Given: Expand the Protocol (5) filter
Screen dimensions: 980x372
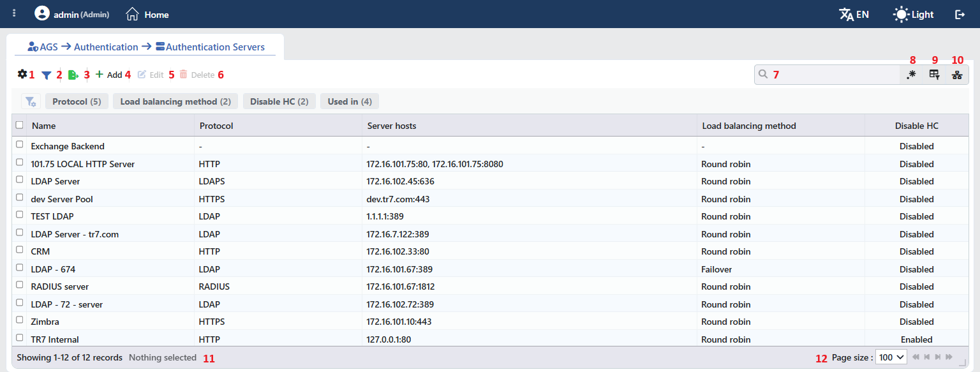Looking at the screenshot, I should coord(77,101).
